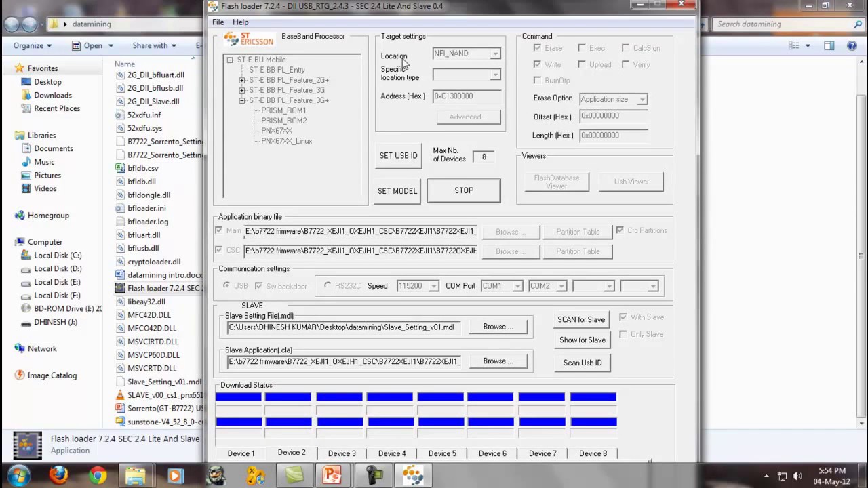Open Homegroup in Explorer sidebar
Screen dimensions: 868x488
[48, 216]
